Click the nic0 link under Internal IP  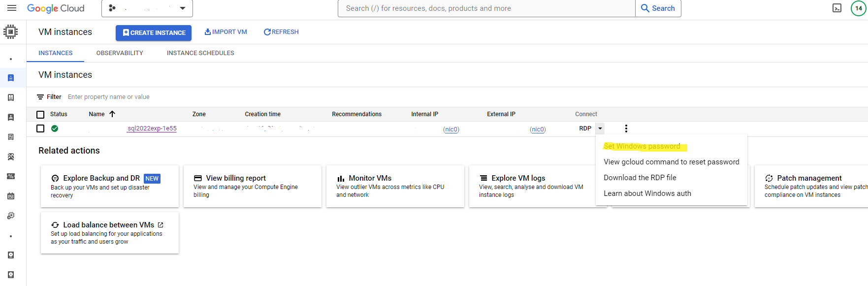click(x=451, y=129)
